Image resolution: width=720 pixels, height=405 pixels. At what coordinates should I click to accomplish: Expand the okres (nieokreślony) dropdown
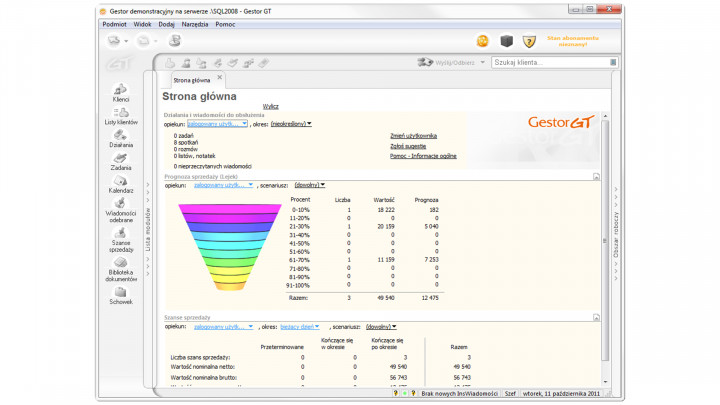point(291,124)
